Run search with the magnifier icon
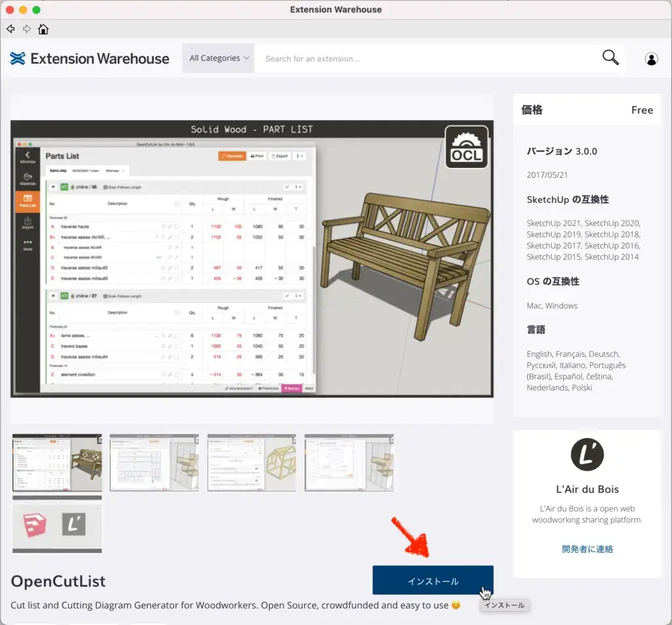This screenshot has width=672, height=625. [610, 58]
